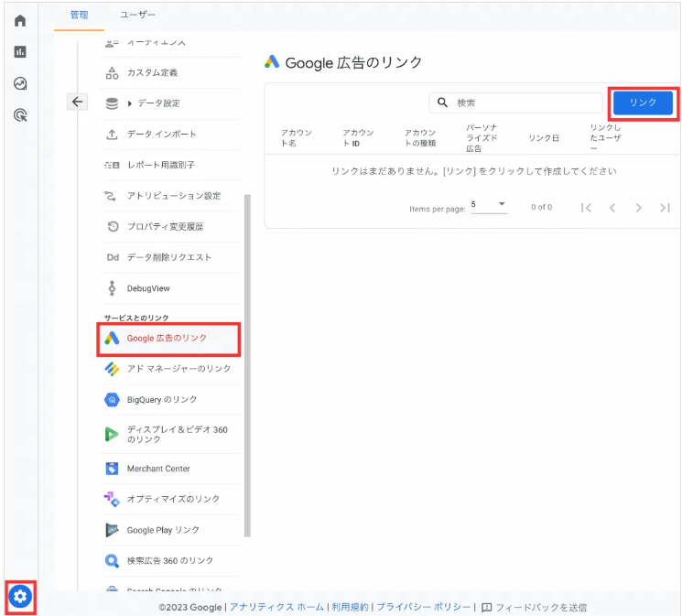Switch to the ユーザー tab
Image resolution: width=682 pixels, height=616 pixels.
(137, 16)
